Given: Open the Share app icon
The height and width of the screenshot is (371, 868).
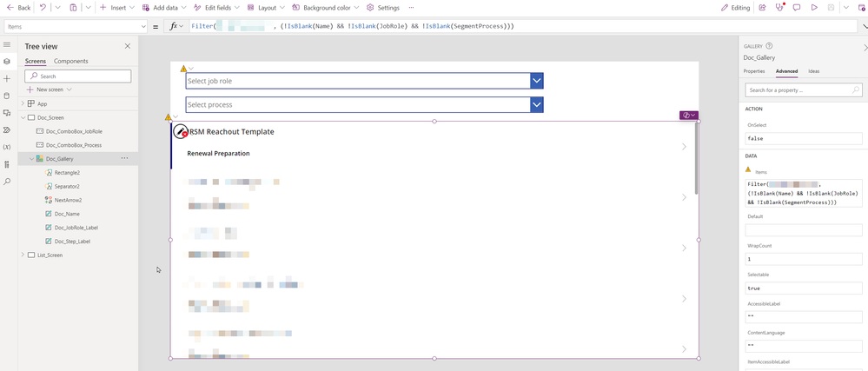Looking at the screenshot, I should pyautogui.click(x=762, y=8).
